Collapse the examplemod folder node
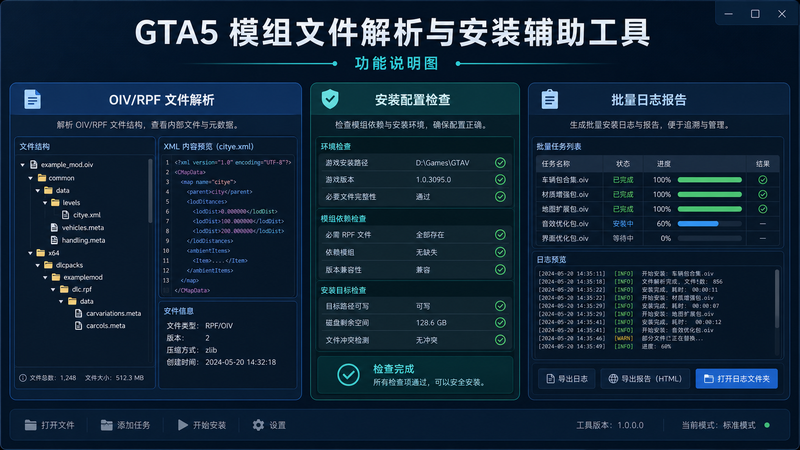The width and height of the screenshot is (800, 450). [45, 278]
